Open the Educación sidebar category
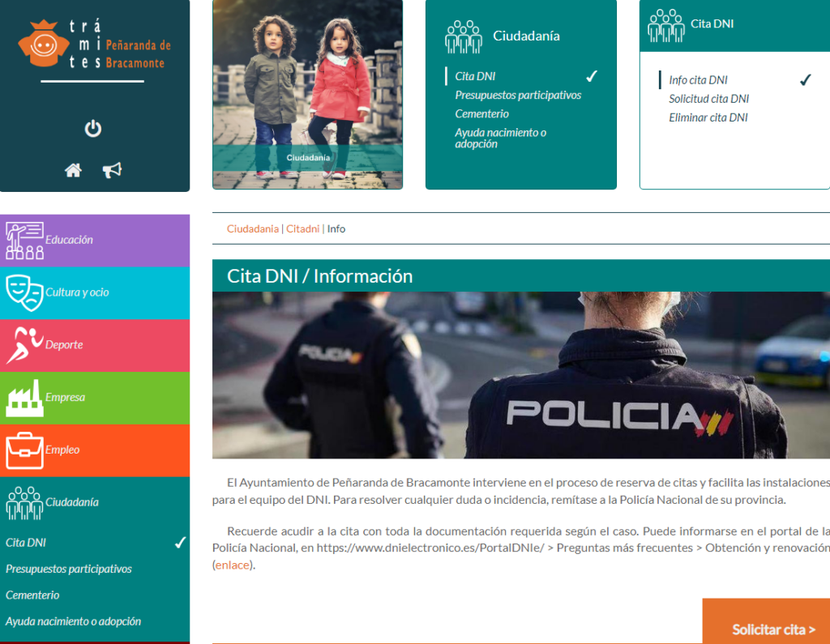The width and height of the screenshot is (830, 644). coord(95,241)
